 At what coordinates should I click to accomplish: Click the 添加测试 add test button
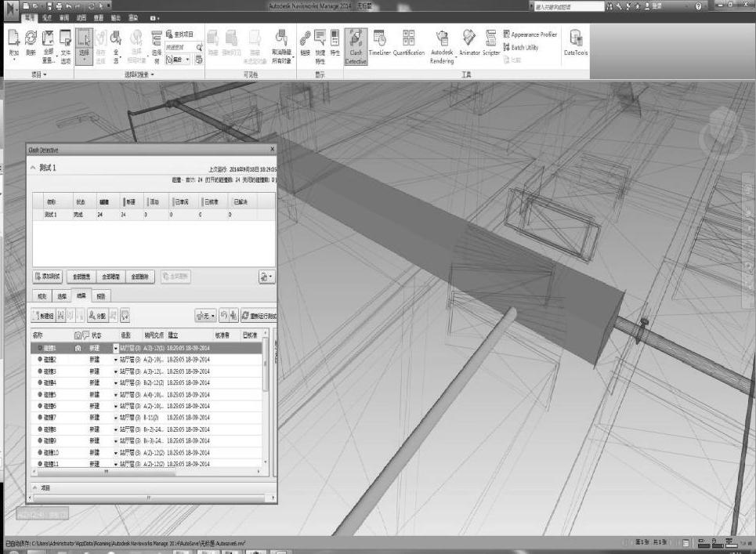pos(48,277)
